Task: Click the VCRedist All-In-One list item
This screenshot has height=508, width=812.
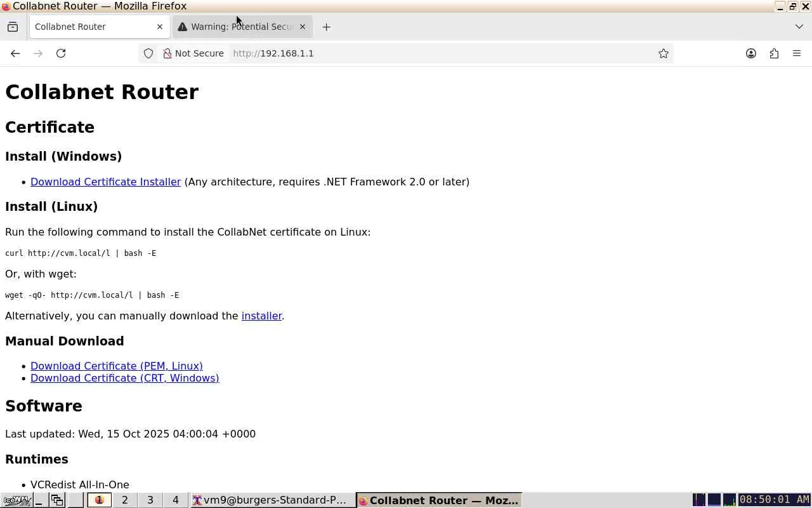Action: 80,485
